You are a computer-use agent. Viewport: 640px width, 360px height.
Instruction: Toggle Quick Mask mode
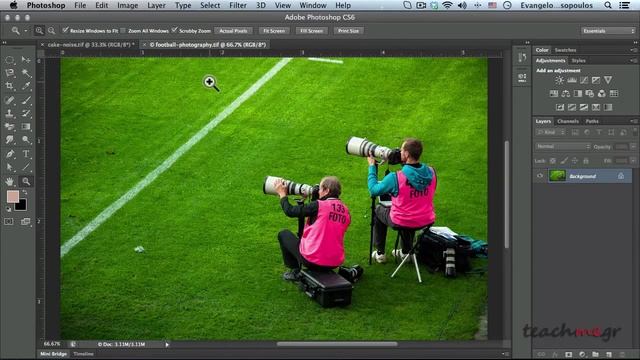(x=9, y=222)
